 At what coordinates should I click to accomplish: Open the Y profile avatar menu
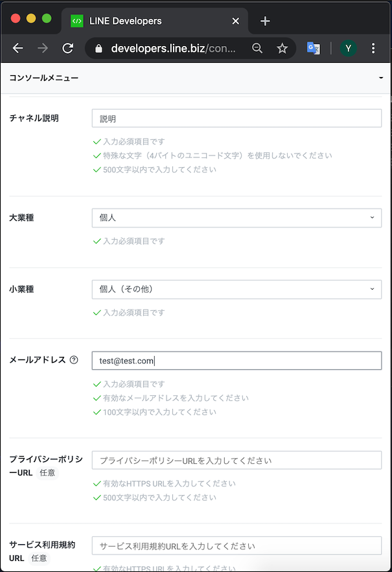click(348, 48)
